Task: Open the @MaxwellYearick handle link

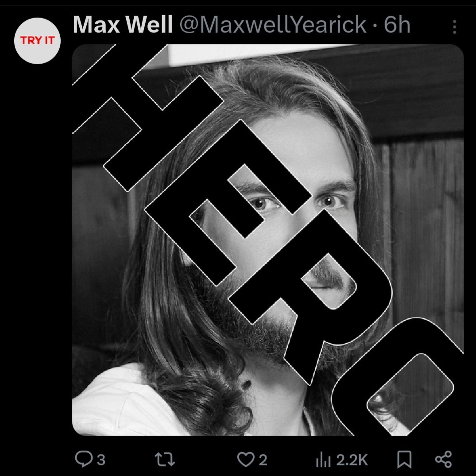Action: (x=273, y=25)
